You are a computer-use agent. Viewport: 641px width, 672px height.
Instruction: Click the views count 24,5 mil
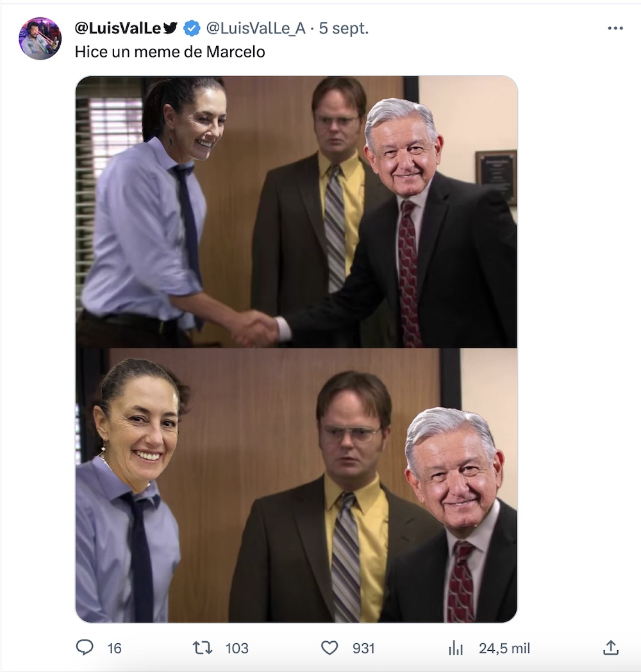(x=504, y=648)
